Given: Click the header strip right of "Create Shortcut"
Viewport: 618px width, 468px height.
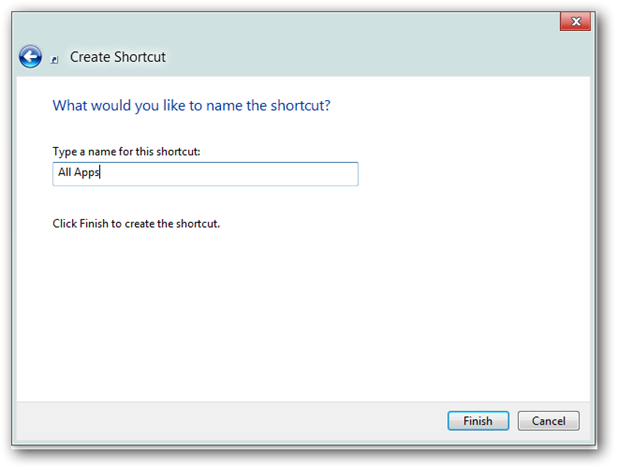Looking at the screenshot, I should point(400,57).
